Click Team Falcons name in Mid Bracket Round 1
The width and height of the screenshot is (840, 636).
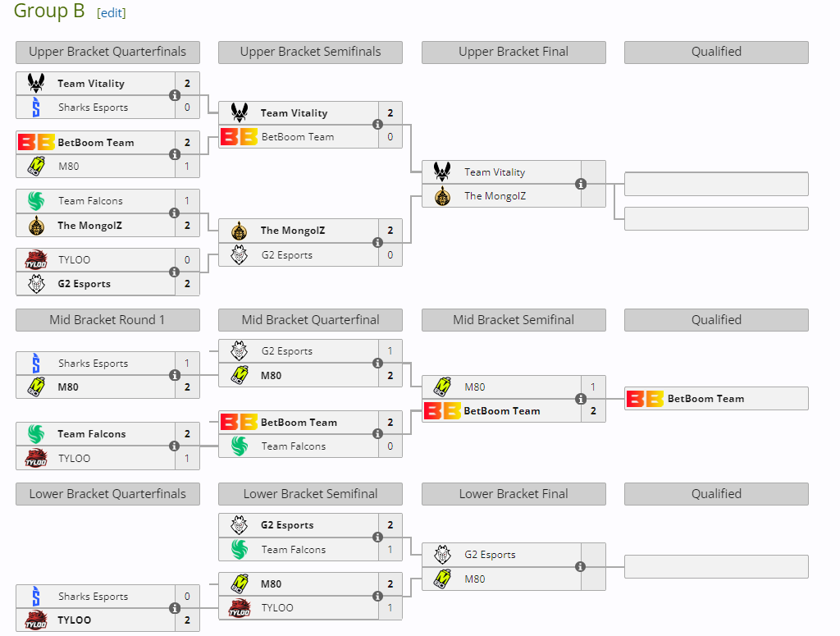point(91,434)
